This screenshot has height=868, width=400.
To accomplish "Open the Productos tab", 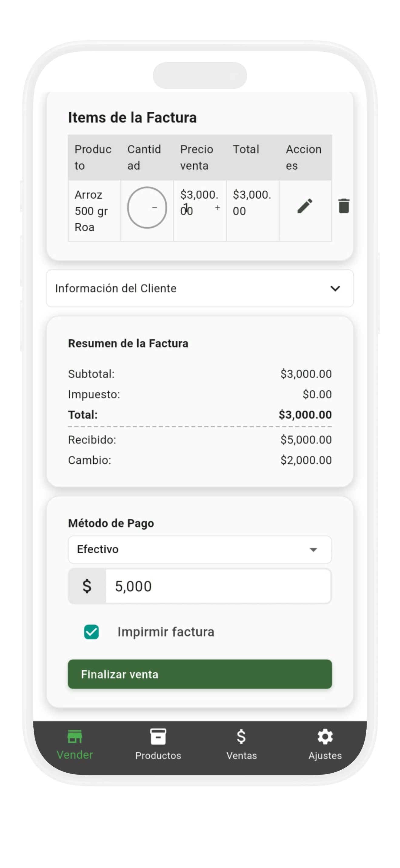I will pyautogui.click(x=158, y=744).
